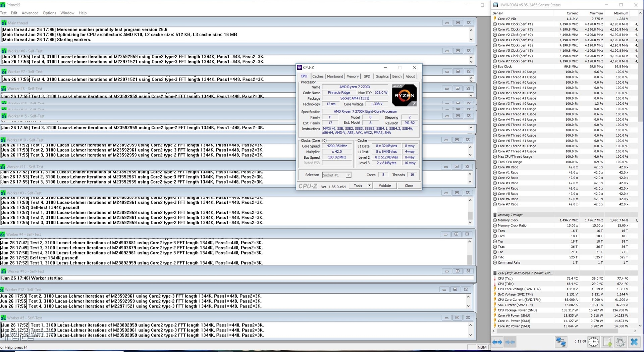Open the Window menu in Prime95

click(67, 13)
